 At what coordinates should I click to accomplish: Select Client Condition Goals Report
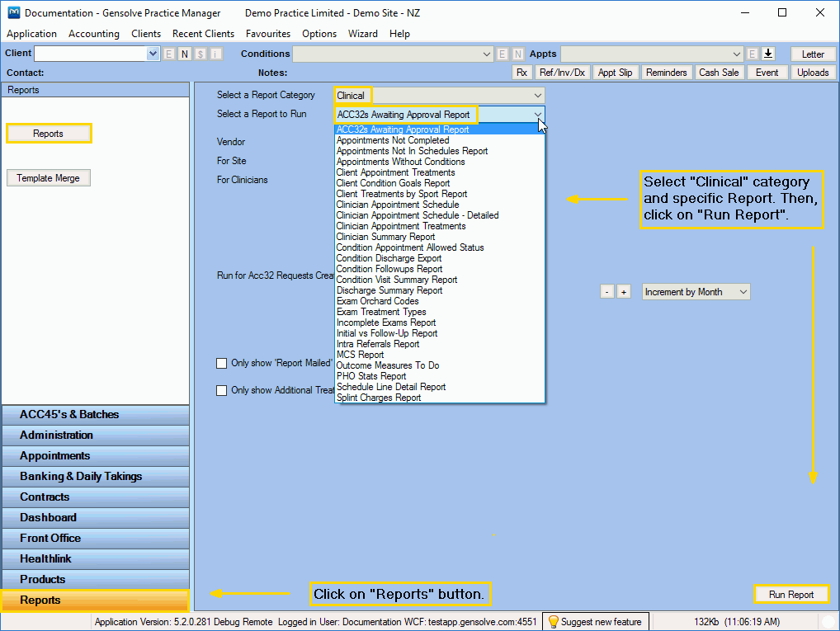tap(439, 183)
